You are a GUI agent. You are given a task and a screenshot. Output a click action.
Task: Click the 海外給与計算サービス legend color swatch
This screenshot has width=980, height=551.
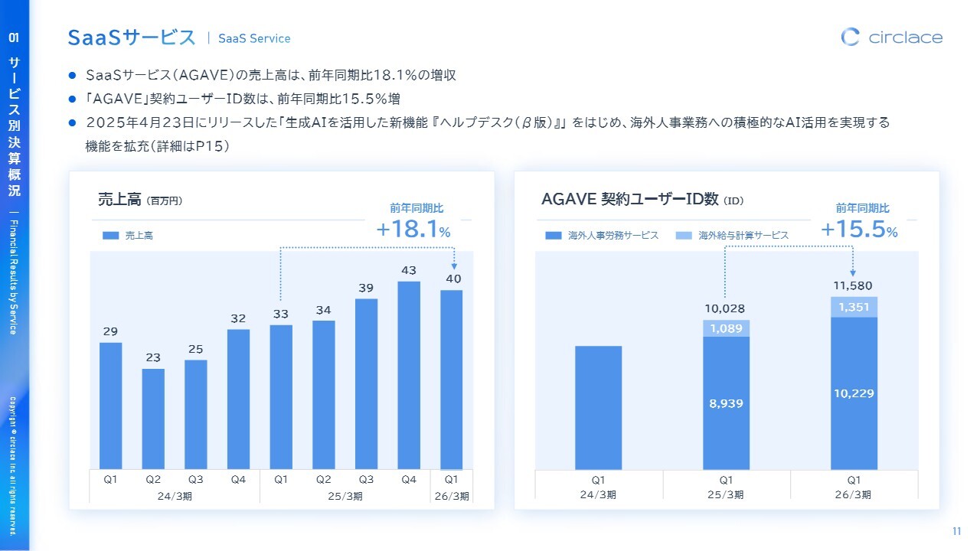coord(684,236)
